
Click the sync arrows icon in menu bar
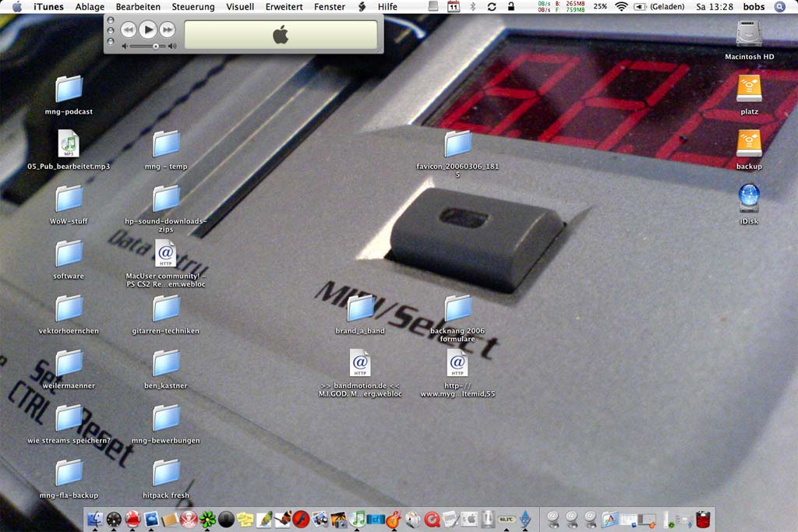[x=492, y=6]
